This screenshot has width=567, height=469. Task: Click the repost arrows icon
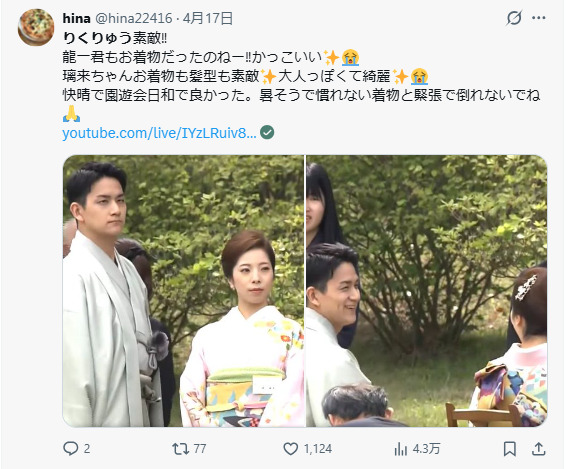(180, 449)
